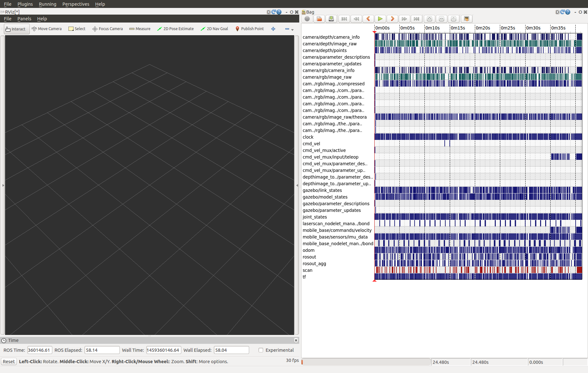Select gazebo/model_states topic row

coord(325,197)
